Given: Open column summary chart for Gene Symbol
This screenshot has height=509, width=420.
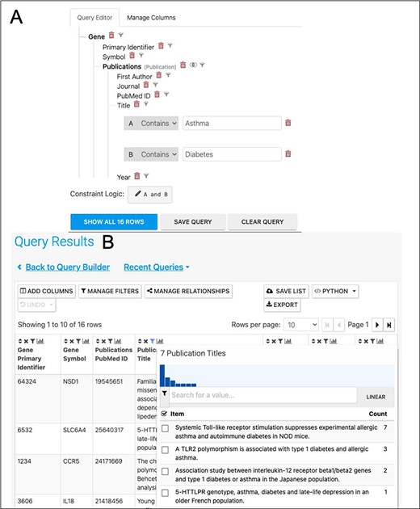Looking at the screenshot, I should [86, 341].
